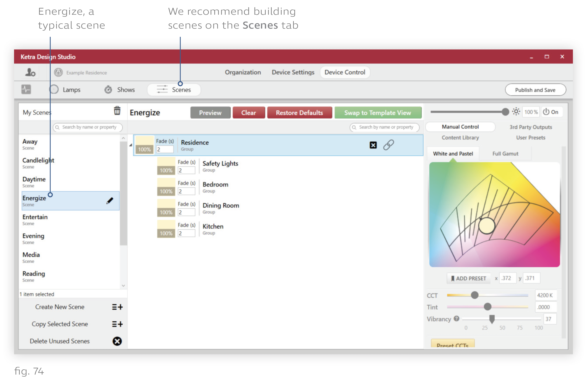Click the Delete Unused Scenes X icon
Screen dimensions: 588x382
point(117,341)
